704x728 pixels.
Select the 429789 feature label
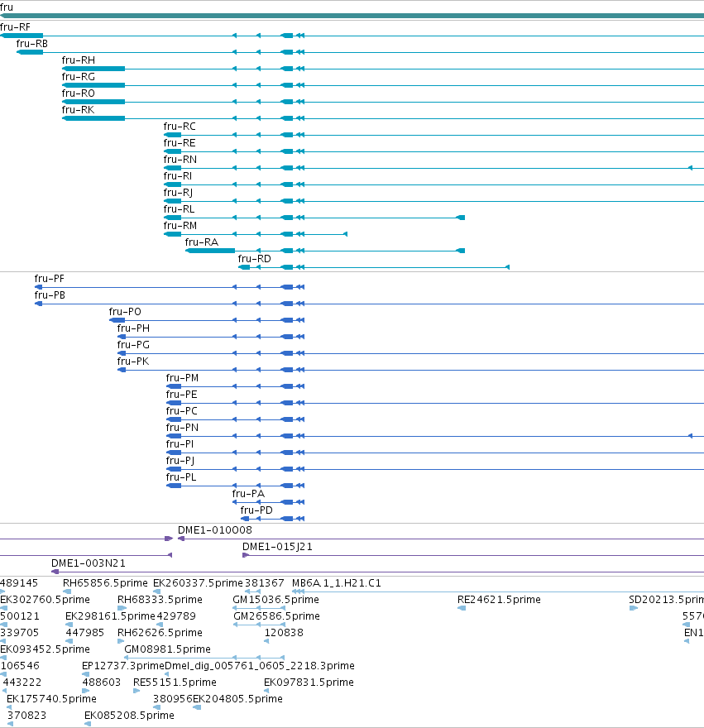pyautogui.click(x=176, y=616)
